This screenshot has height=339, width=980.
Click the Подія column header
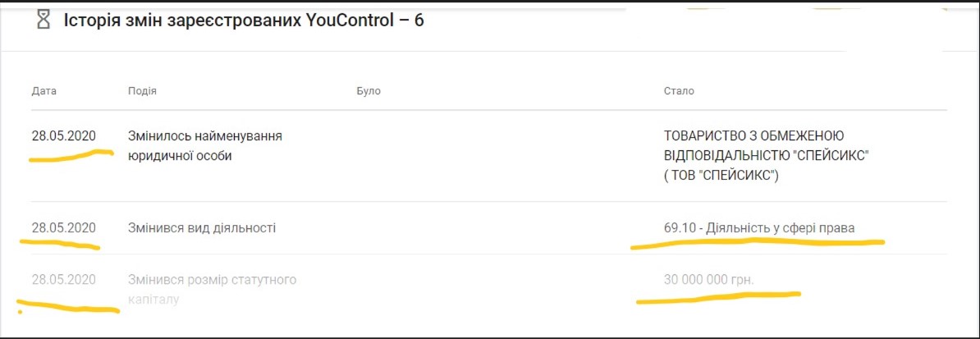coord(142,90)
